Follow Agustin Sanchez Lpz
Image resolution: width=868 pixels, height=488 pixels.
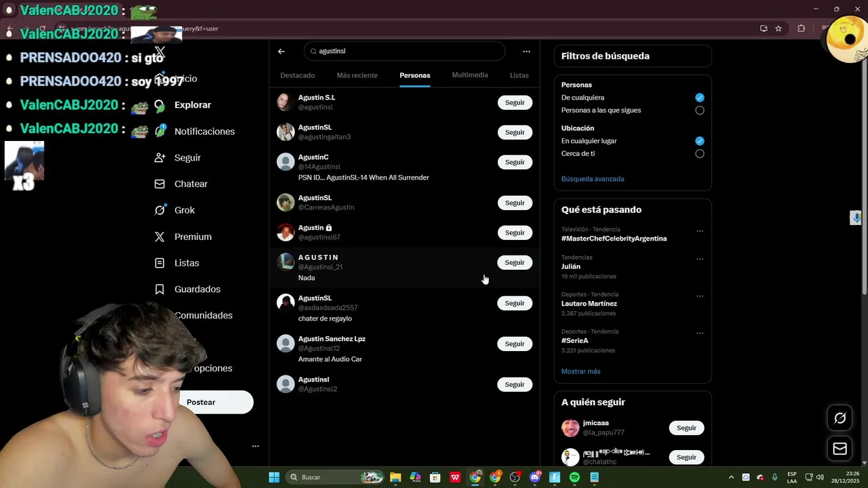coord(515,344)
